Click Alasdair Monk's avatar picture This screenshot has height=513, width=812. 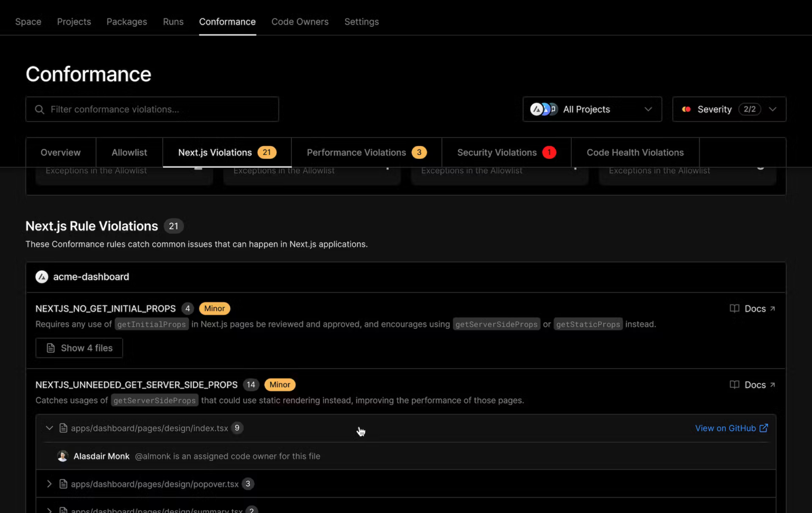pos(62,456)
